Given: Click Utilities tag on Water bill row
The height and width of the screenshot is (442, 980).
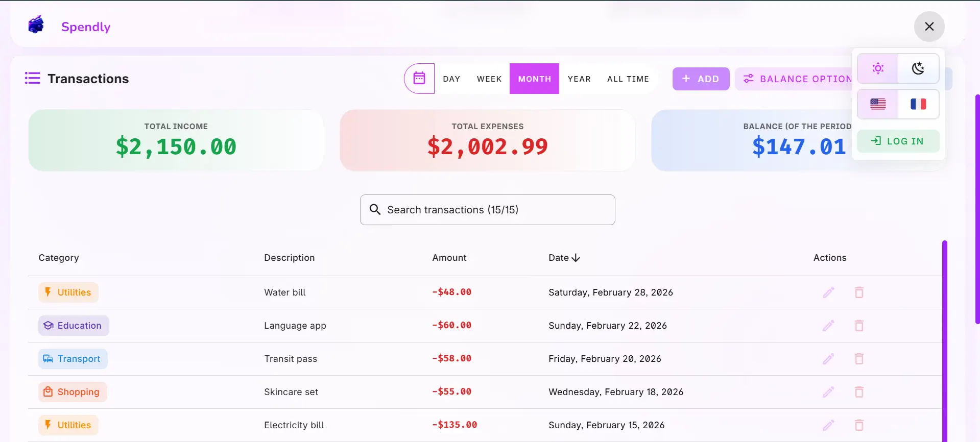Looking at the screenshot, I should pos(68,292).
